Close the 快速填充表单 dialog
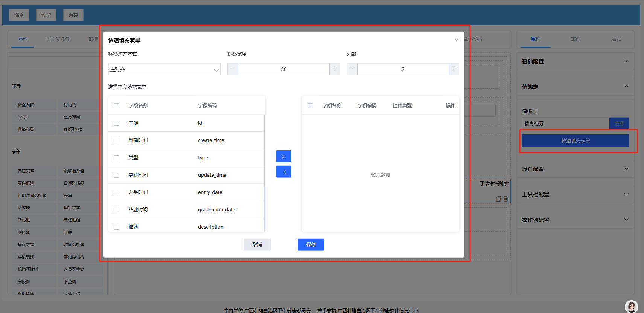Image resolution: width=644 pixels, height=313 pixels. (456, 40)
